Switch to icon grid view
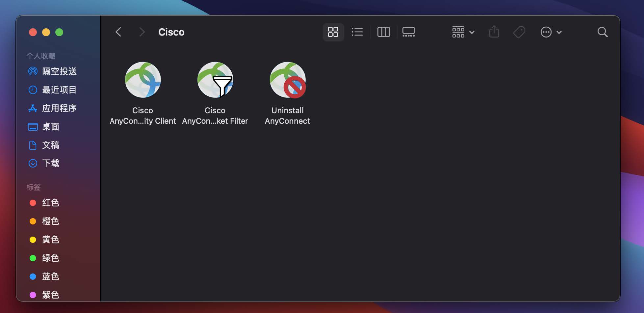This screenshot has width=644, height=313. [x=333, y=32]
